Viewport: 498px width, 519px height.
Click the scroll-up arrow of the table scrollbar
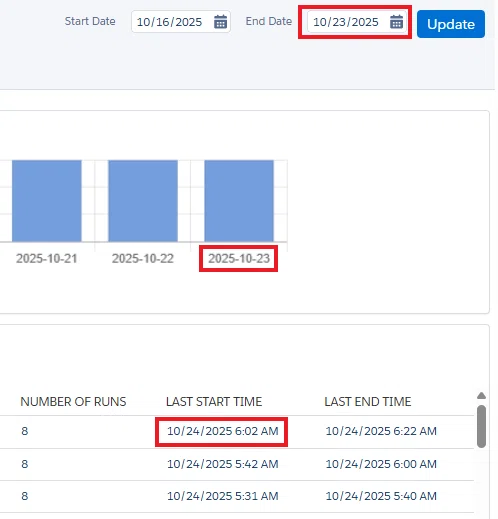[481, 396]
